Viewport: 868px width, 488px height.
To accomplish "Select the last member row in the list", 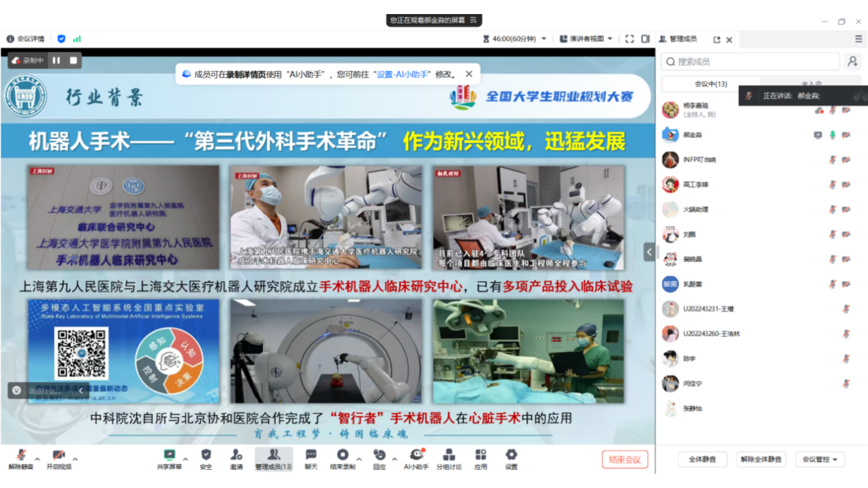I will point(761,409).
